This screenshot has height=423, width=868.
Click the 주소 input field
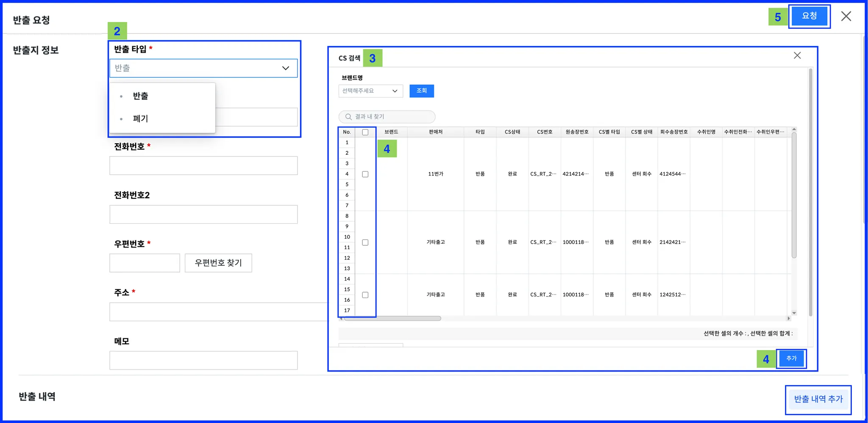[x=218, y=312]
